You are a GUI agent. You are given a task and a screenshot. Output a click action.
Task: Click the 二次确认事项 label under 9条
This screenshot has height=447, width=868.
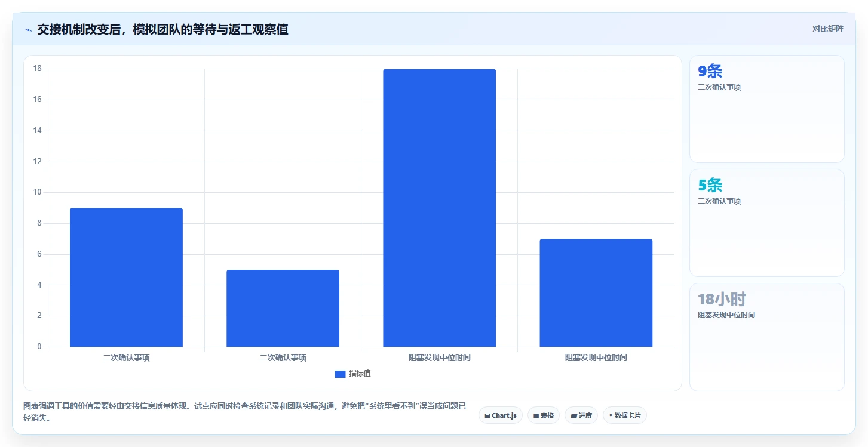719,87
